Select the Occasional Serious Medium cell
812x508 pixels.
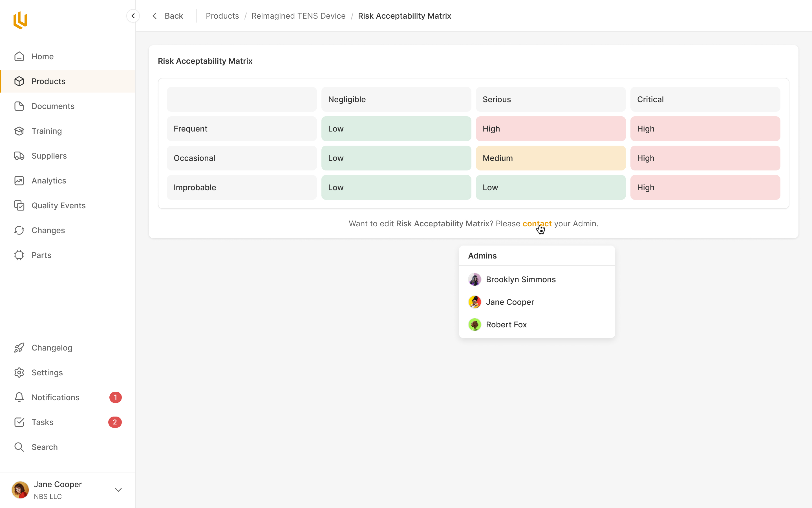(551, 158)
